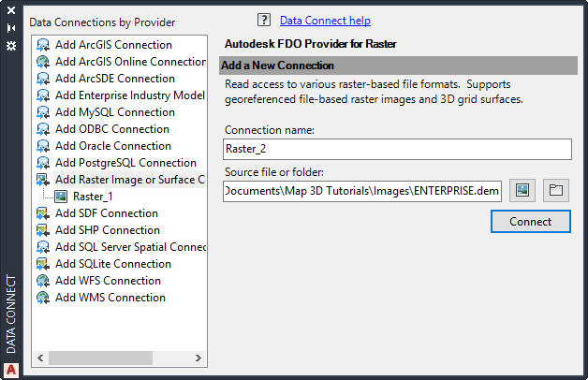Image resolution: width=588 pixels, height=380 pixels.
Task: Click the browse for folder icon
Action: (x=556, y=191)
